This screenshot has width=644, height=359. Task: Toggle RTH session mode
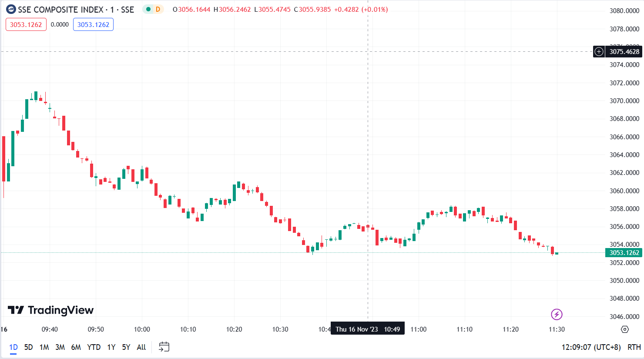(x=634, y=347)
